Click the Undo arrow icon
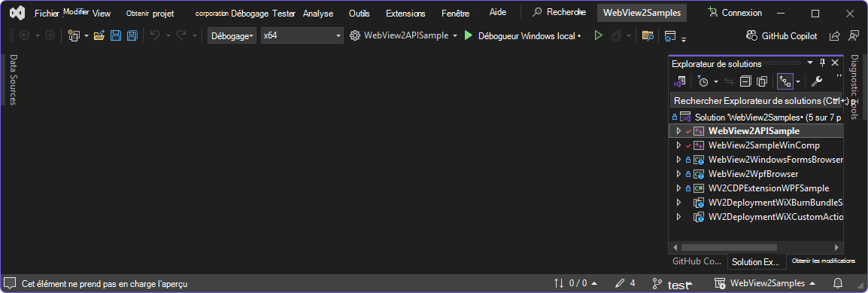The height and width of the screenshot is (293, 868). (155, 35)
